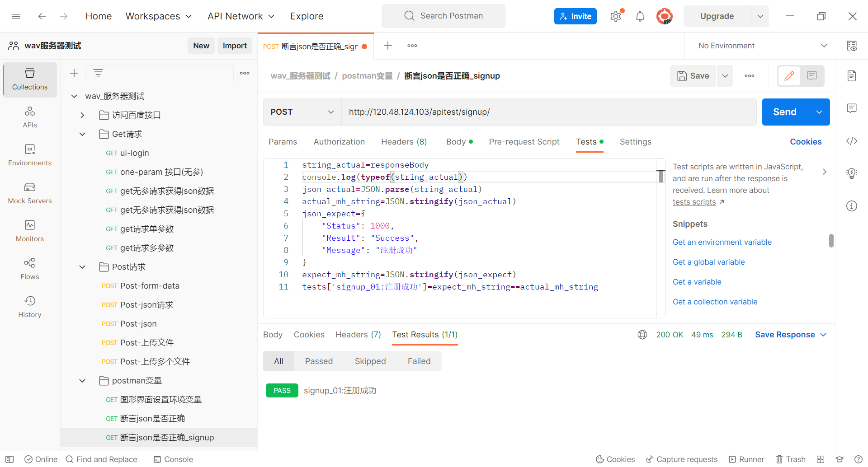
Task: Open the Flows sidebar panel
Action: [x=30, y=269]
